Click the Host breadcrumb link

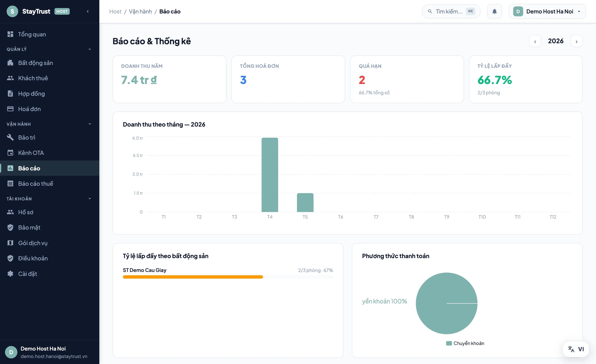click(x=115, y=11)
